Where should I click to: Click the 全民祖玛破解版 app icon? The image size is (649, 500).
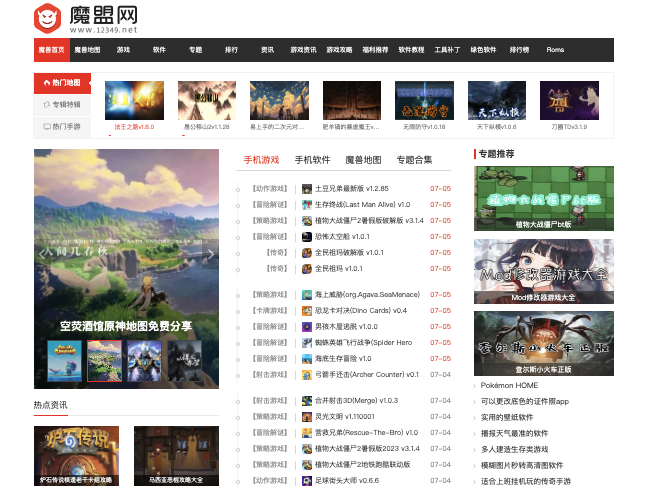pyautogui.click(x=307, y=253)
